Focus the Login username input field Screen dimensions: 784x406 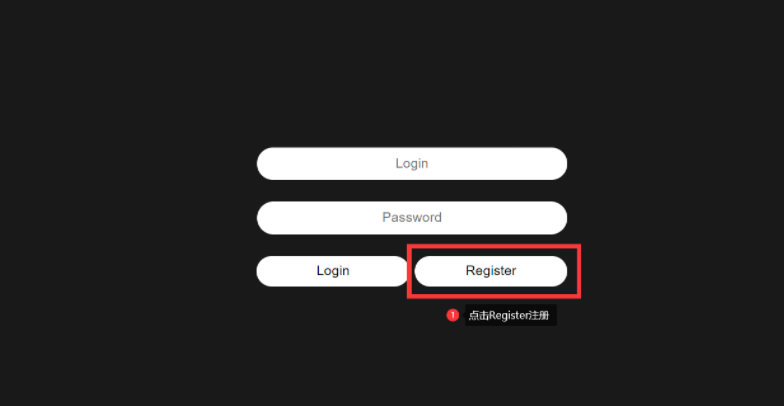412,164
